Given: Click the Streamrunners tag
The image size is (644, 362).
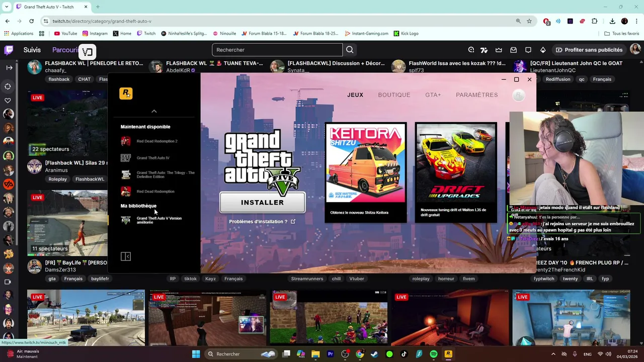Looking at the screenshot, I should pyautogui.click(x=307, y=279).
